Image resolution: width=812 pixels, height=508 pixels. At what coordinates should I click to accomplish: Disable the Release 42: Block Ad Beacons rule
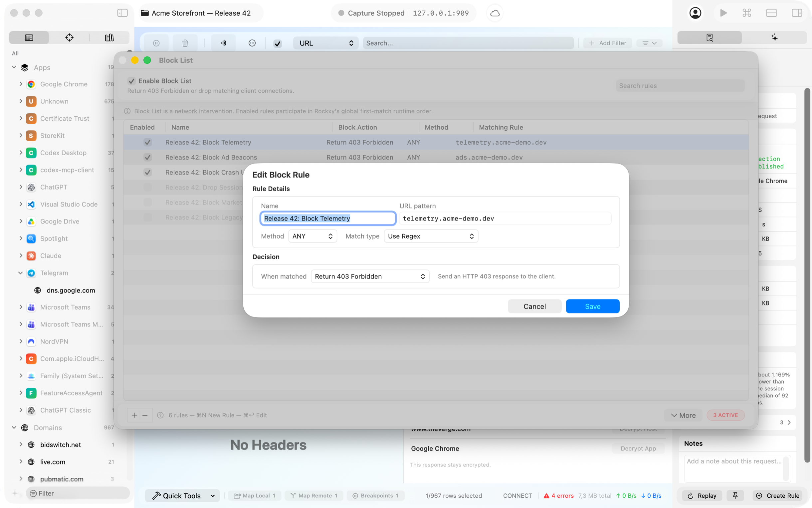click(x=148, y=157)
